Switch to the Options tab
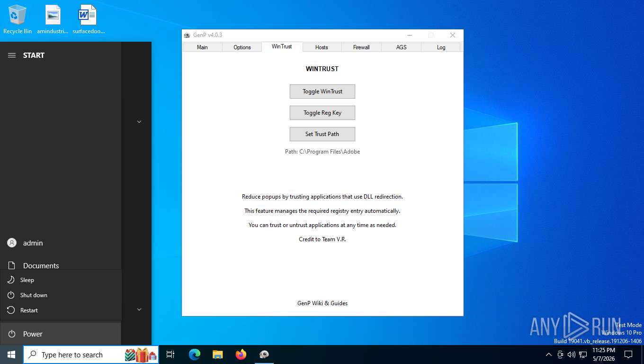The height and width of the screenshot is (364, 644). (242, 47)
